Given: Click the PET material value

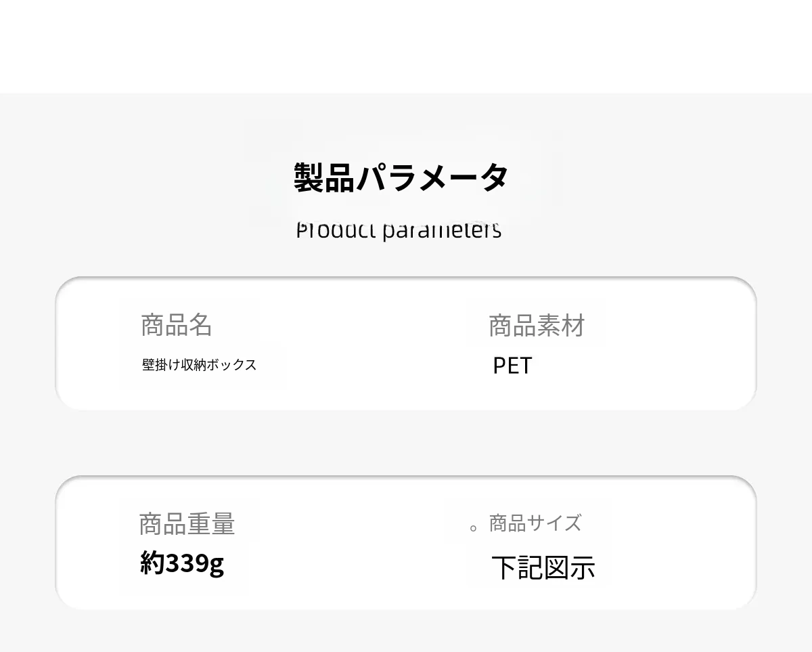Looking at the screenshot, I should [x=512, y=366].
